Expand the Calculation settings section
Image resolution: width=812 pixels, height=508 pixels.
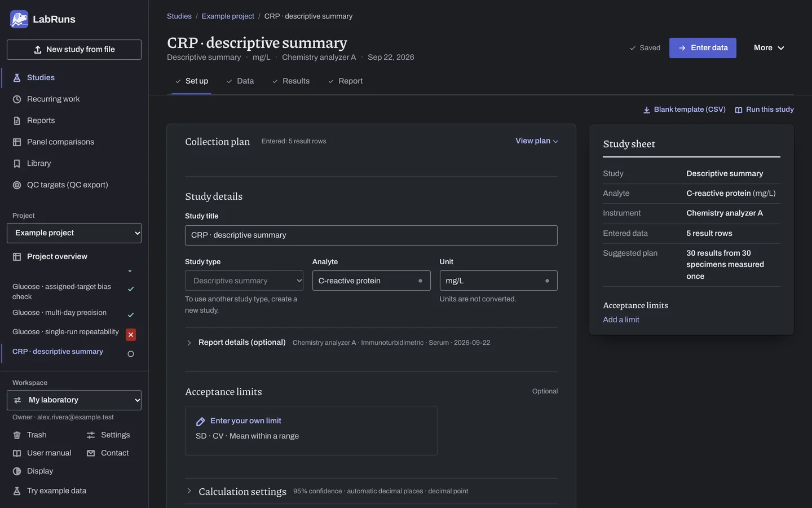[x=189, y=491]
